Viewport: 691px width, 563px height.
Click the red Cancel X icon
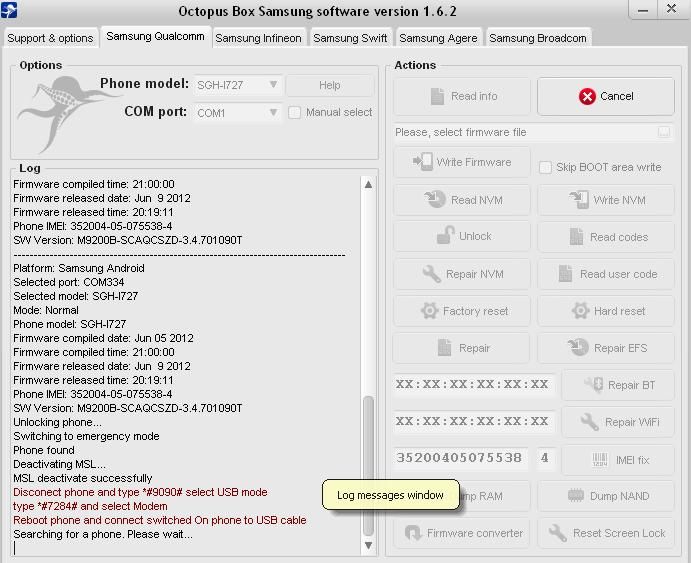[587, 96]
